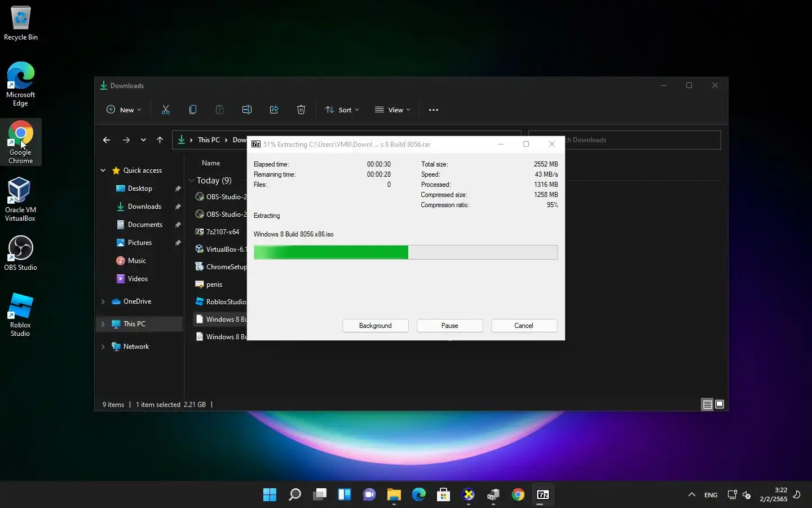This screenshot has width=812, height=508.
Task: Open Task View on the taskbar
Action: 320,495
